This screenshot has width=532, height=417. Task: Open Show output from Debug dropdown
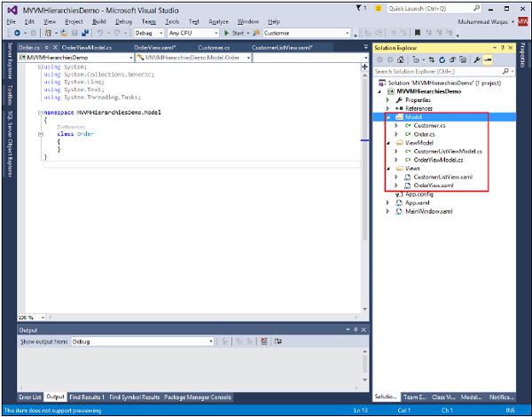[143, 342]
